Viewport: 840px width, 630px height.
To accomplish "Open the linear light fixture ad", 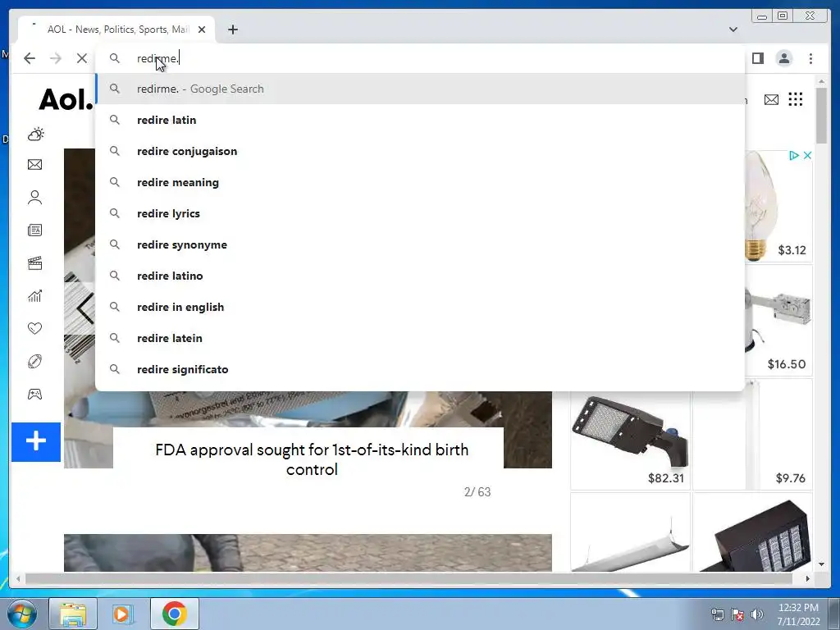I will (630, 532).
